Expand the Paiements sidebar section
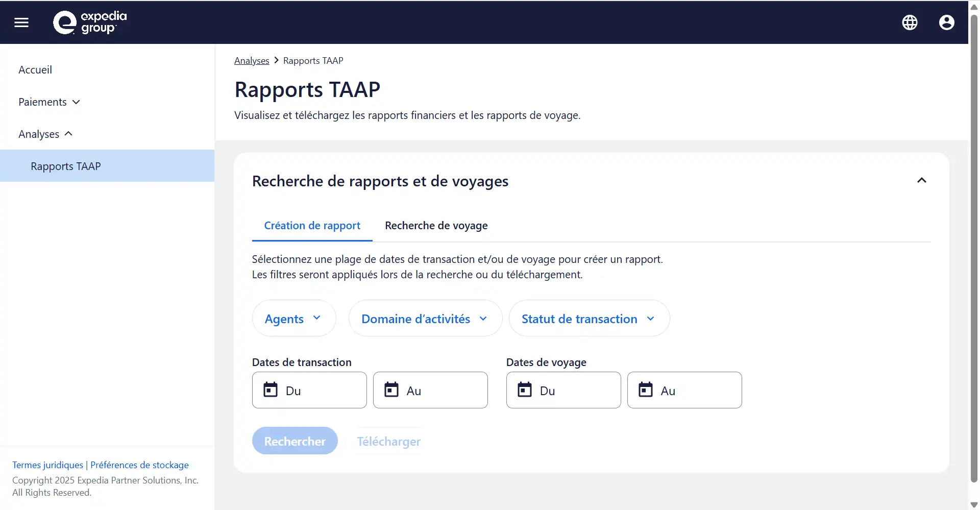This screenshot has height=510, width=980. point(49,102)
